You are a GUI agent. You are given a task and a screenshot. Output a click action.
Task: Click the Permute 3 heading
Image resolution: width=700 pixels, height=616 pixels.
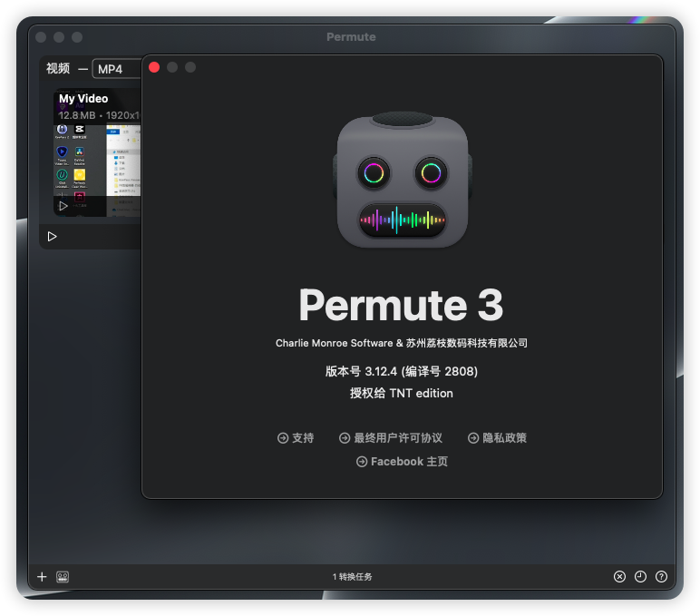(x=402, y=305)
